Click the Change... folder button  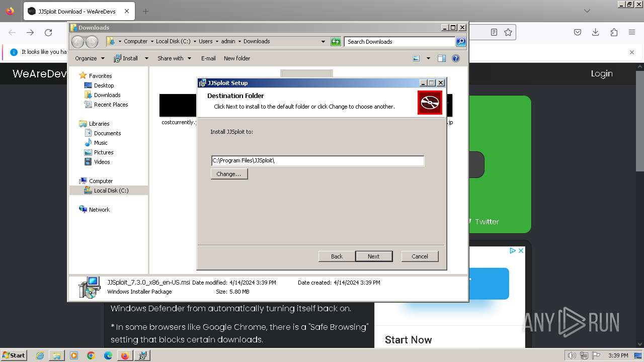pyautogui.click(x=229, y=174)
